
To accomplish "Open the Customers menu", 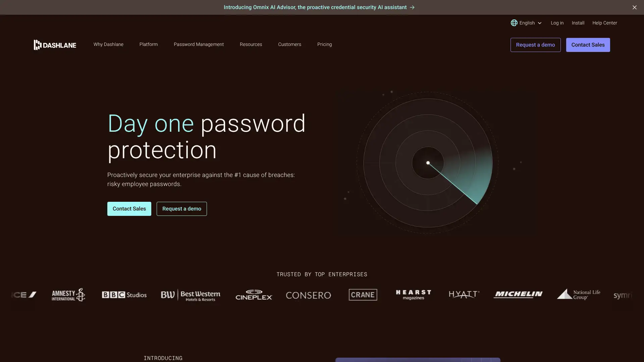I will (289, 44).
